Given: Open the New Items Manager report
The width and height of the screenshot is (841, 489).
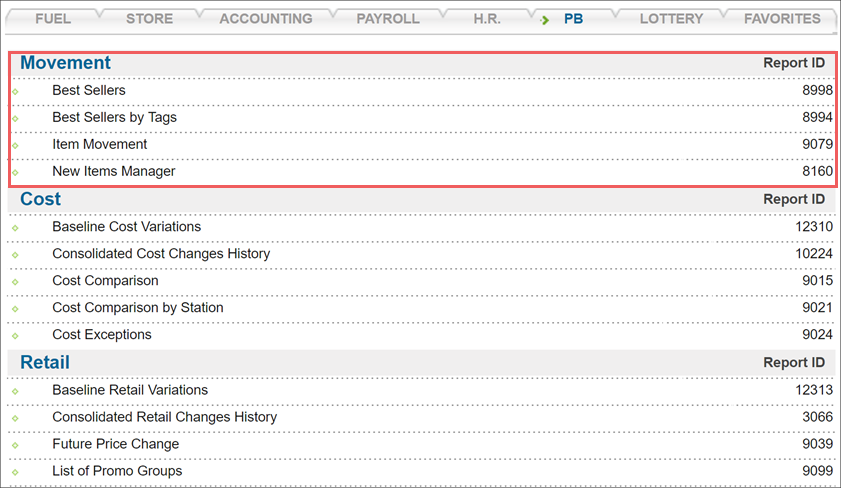Looking at the screenshot, I should click(114, 171).
